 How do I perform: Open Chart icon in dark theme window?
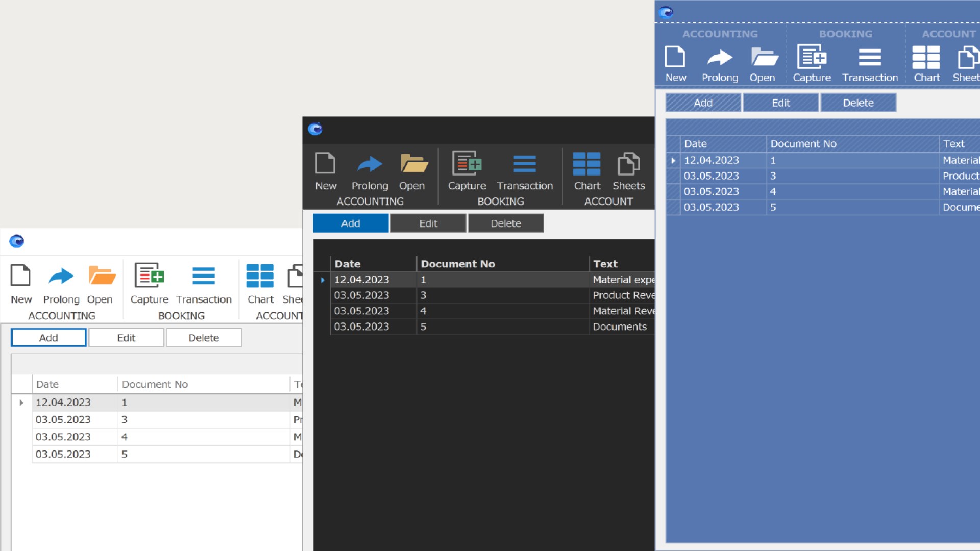pyautogui.click(x=586, y=164)
